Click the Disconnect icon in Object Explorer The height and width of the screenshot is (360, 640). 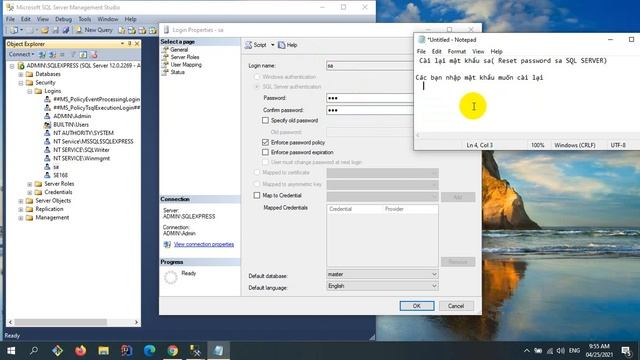point(53,54)
